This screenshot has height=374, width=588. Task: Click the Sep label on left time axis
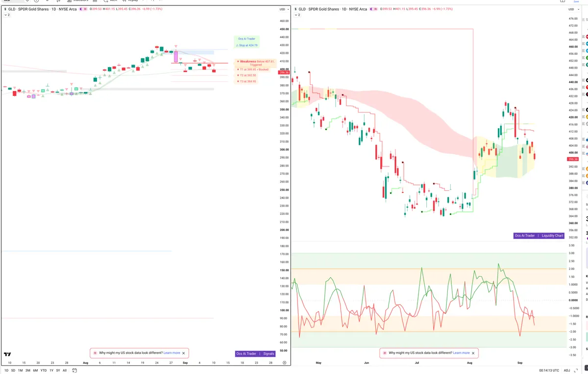pos(185,363)
